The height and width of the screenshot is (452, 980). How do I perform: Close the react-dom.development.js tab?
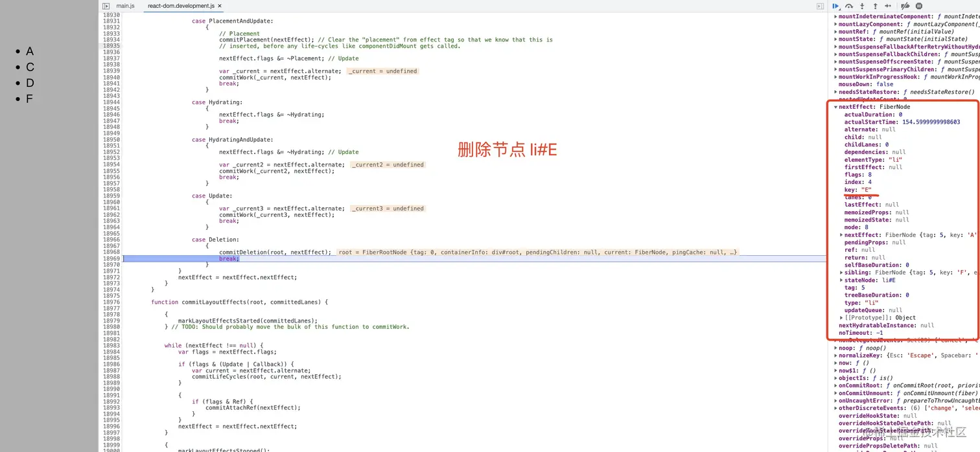click(x=220, y=6)
